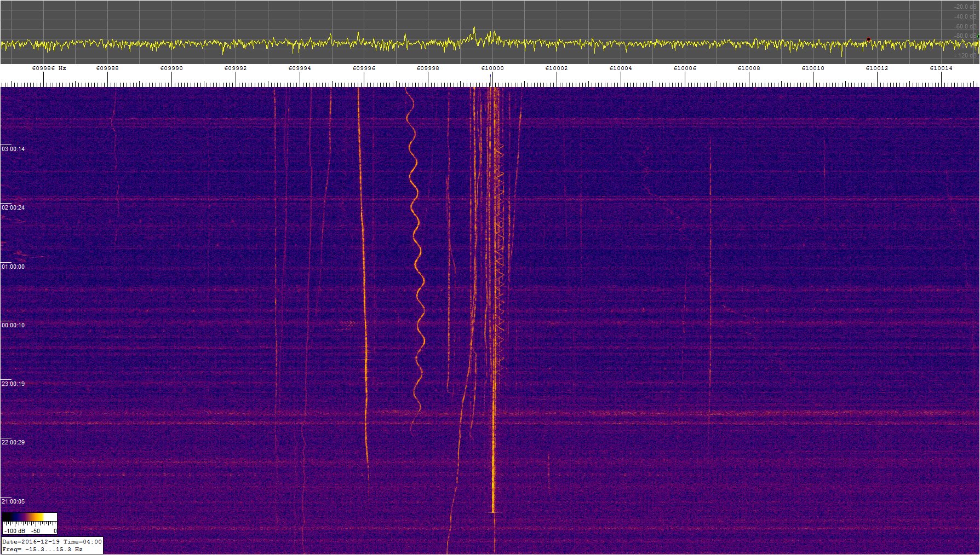
Task: Click the -80.0 dB amplitude label
Action: click(x=965, y=36)
